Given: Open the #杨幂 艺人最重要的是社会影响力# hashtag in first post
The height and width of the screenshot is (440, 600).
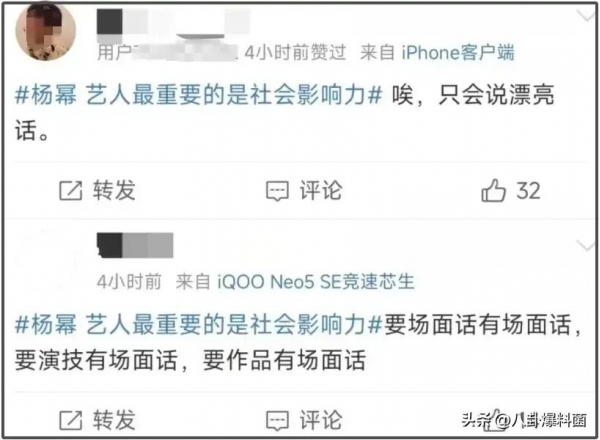Looking at the screenshot, I should [x=199, y=95].
